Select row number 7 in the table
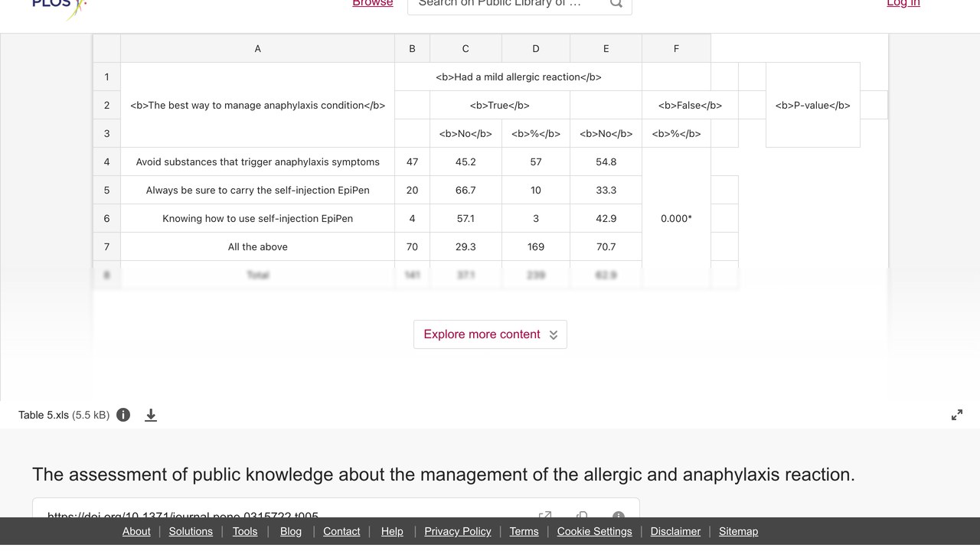 pyautogui.click(x=106, y=246)
